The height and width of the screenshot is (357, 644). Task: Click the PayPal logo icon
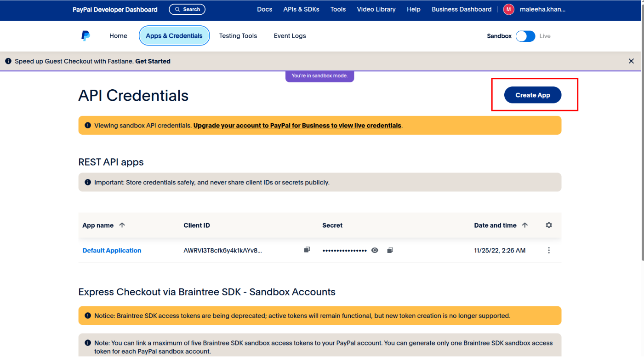(85, 36)
